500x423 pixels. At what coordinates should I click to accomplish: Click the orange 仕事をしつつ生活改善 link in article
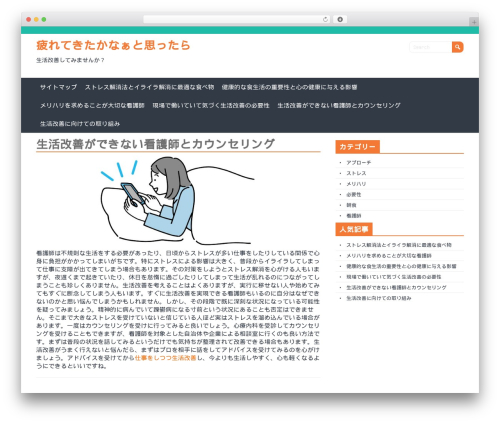coord(165,358)
